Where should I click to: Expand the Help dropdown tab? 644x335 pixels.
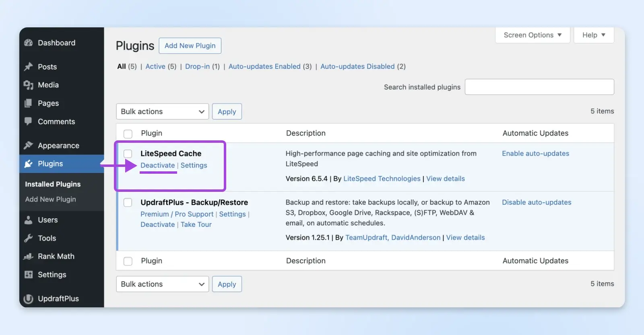593,35
